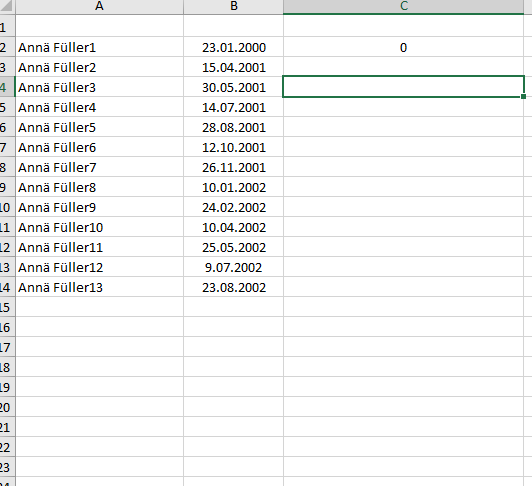Select row 15 header
532x486 pixels.
point(7,307)
